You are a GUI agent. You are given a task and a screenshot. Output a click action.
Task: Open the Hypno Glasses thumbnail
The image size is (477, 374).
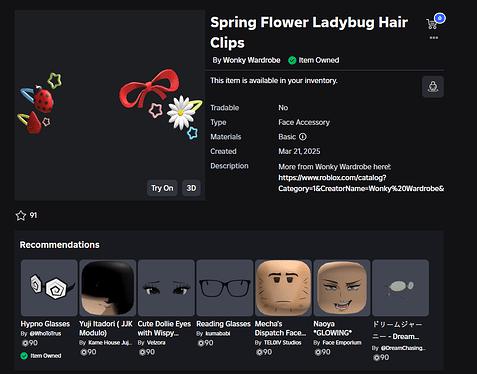(49, 288)
